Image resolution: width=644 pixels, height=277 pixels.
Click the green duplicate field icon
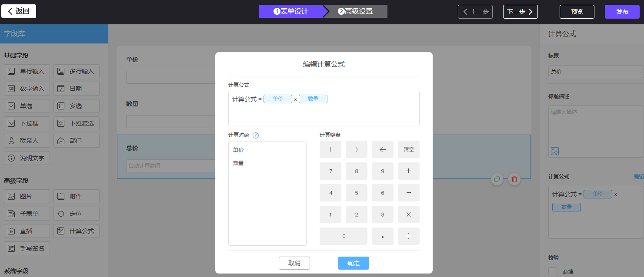pyautogui.click(x=497, y=179)
